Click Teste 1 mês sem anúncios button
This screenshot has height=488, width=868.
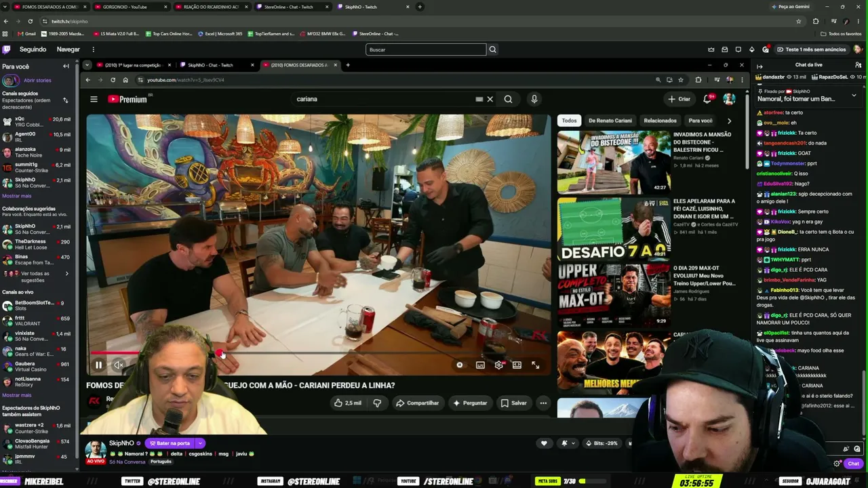pyautogui.click(x=811, y=49)
